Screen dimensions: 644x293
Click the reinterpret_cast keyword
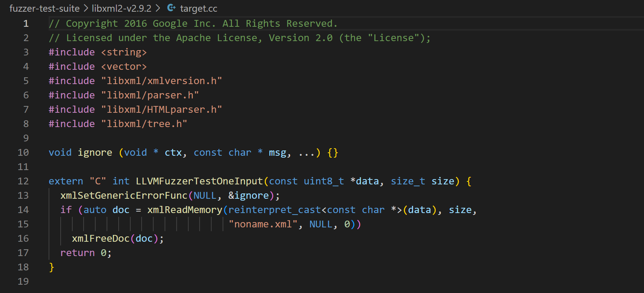275,210
